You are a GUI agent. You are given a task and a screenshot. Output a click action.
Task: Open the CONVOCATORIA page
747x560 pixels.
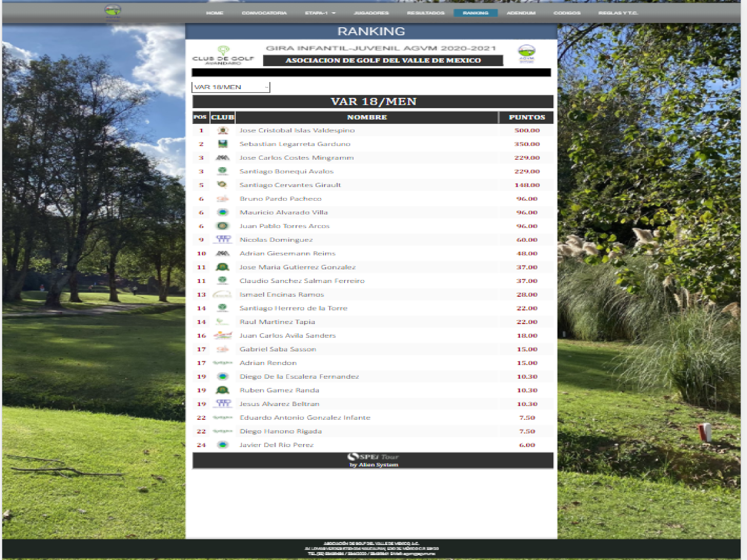(264, 13)
